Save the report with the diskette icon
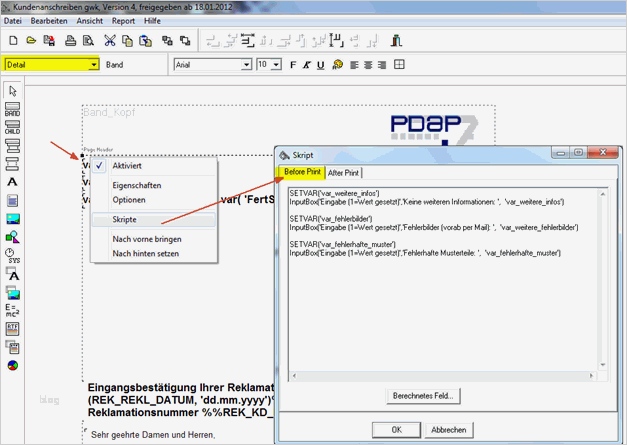 (49, 40)
